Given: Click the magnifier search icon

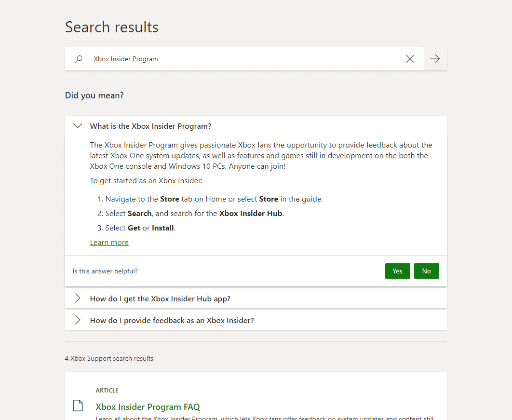Looking at the screenshot, I should pyautogui.click(x=79, y=59).
